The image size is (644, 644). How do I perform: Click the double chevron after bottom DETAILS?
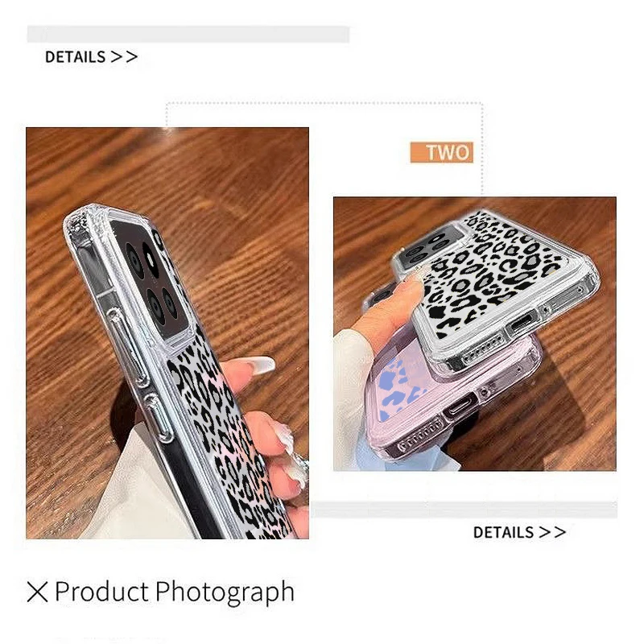tap(553, 532)
